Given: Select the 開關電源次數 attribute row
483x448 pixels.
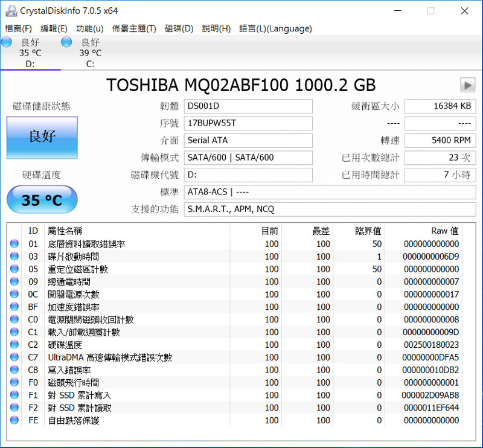Looking at the screenshot, I should pos(234,294).
